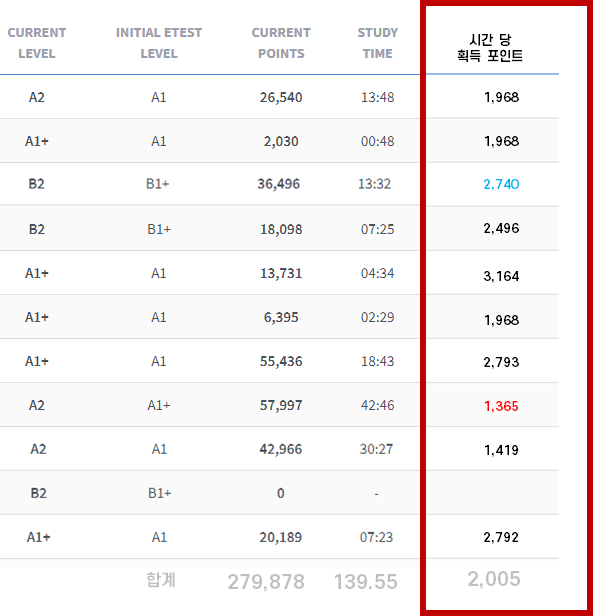The width and height of the screenshot is (593, 616).
Task: Click the 0 current points cell
Action: point(281,493)
